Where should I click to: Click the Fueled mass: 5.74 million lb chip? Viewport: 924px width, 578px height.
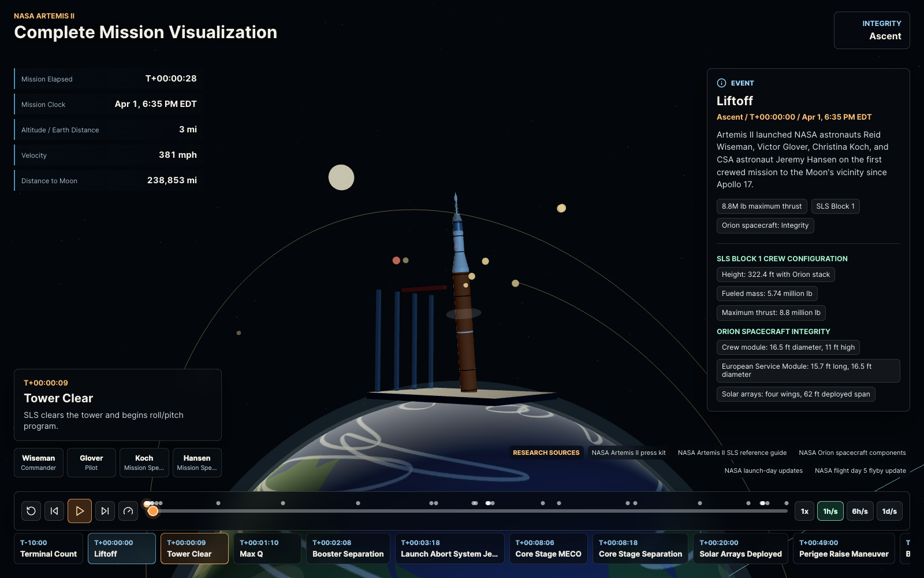click(767, 294)
